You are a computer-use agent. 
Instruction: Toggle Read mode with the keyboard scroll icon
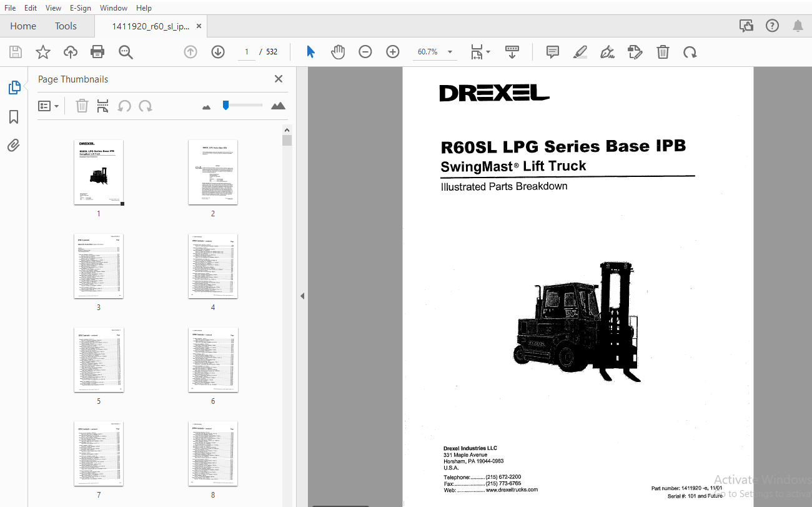(x=512, y=52)
